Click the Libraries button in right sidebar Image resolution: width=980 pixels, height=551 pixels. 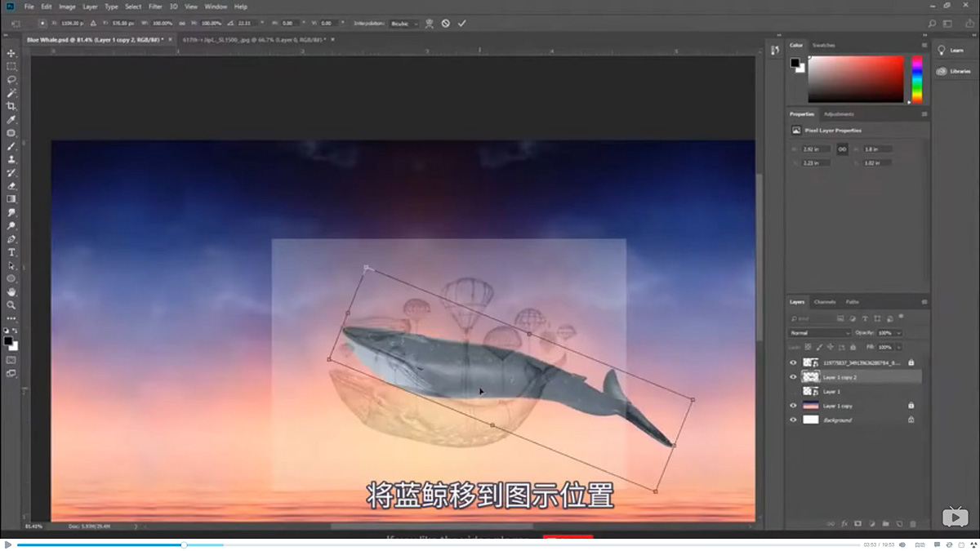(x=954, y=71)
